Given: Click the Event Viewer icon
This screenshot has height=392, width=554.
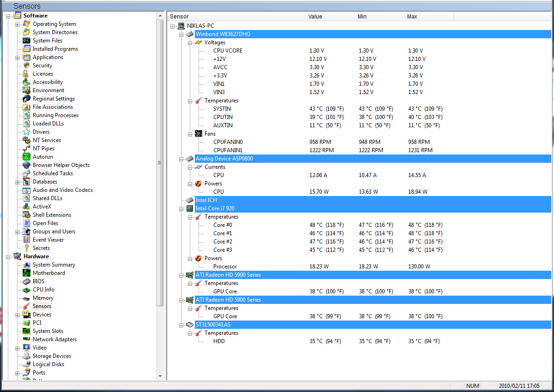Looking at the screenshot, I should [x=27, y=240].
